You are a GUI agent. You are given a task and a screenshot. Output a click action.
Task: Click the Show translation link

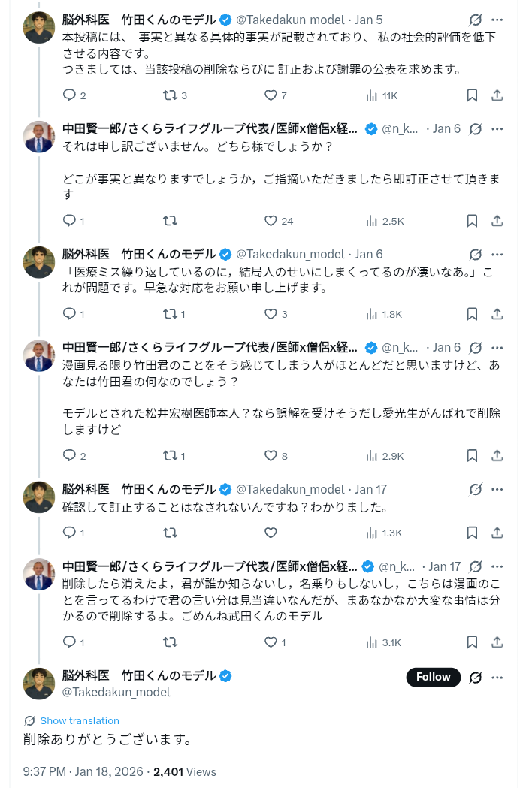click(80, 720)
